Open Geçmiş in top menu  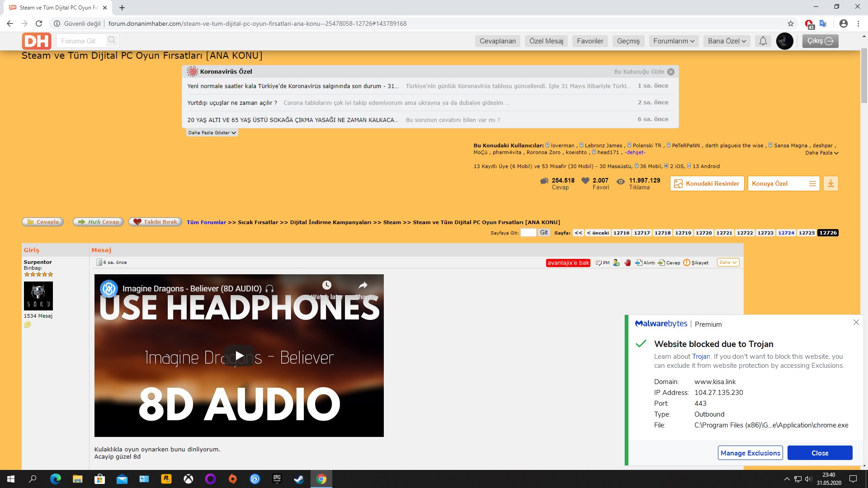click(628, 41)
